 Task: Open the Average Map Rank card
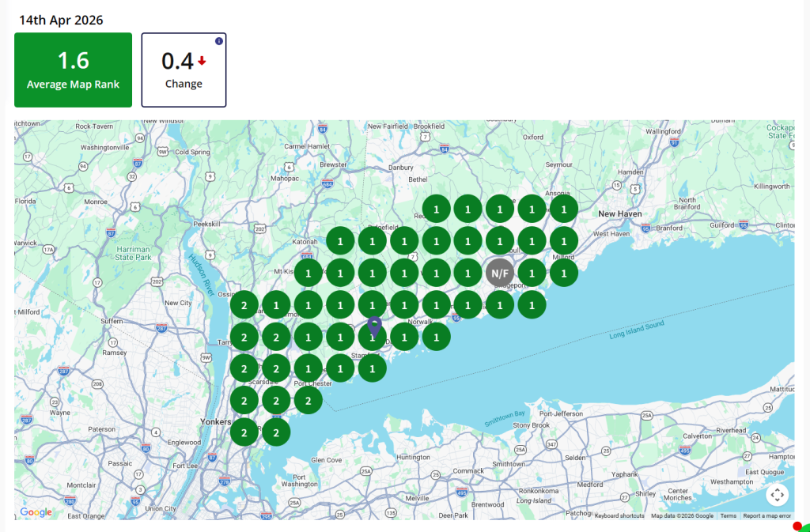(74, 70)
